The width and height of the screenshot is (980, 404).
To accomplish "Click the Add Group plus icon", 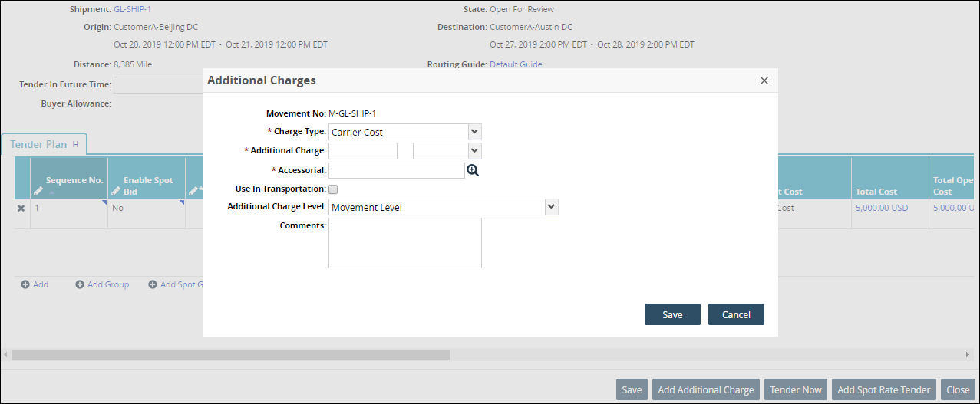I will pyautogui.click(x=80, y=284).
